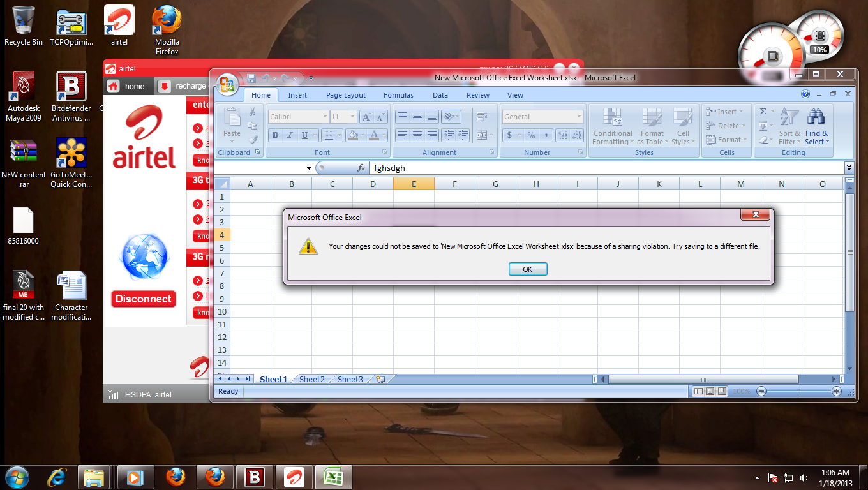Click the Excel icon in the taskbar

pos(333,477)
